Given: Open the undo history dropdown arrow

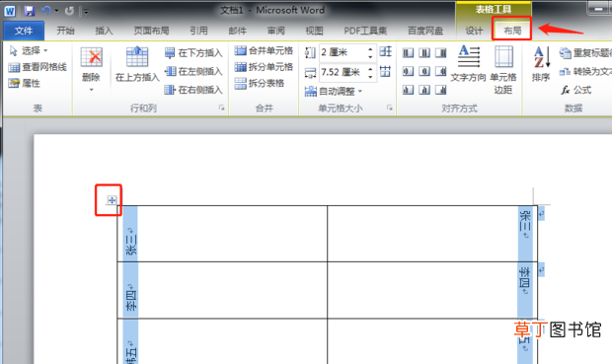Looking at the screenshot, I should 56,11.
